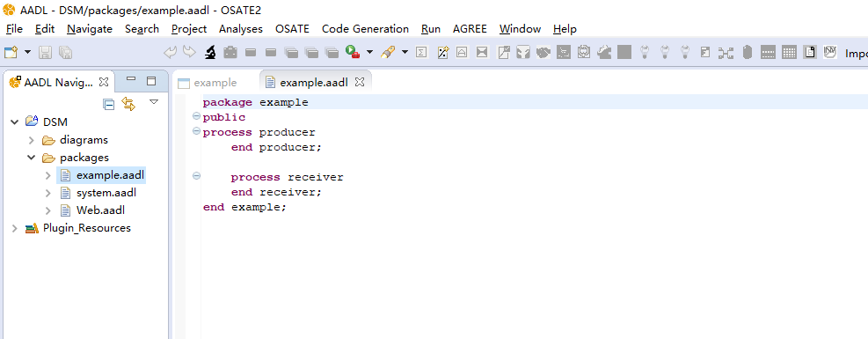Click the grid table toolbar icon

pos(790,52)
